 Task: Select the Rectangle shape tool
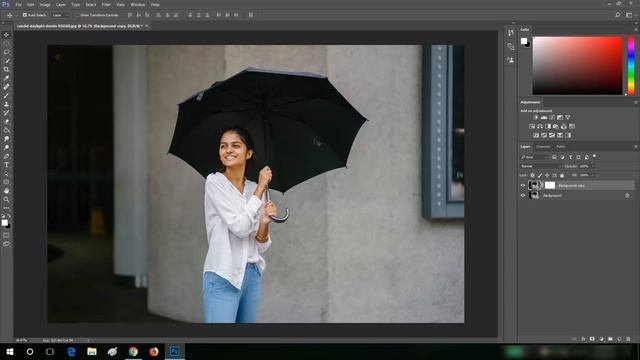[x=6, y=182]
